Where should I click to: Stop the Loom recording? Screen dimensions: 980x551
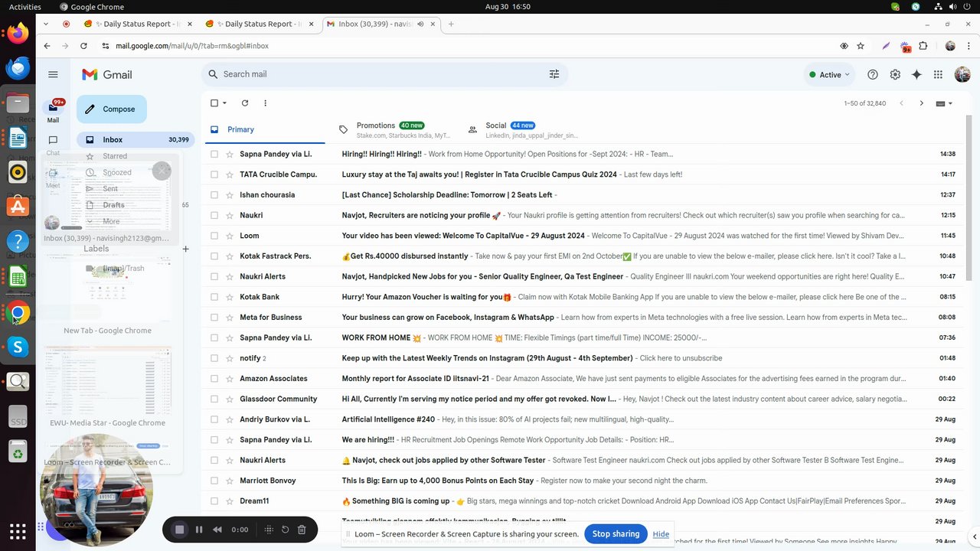coord(180,530)
